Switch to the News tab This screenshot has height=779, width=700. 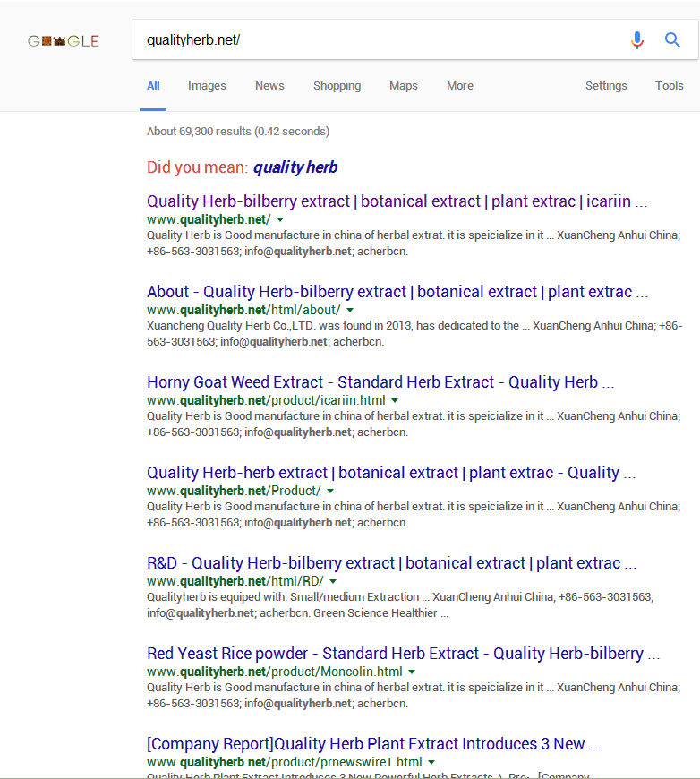(x=269, y=85)
